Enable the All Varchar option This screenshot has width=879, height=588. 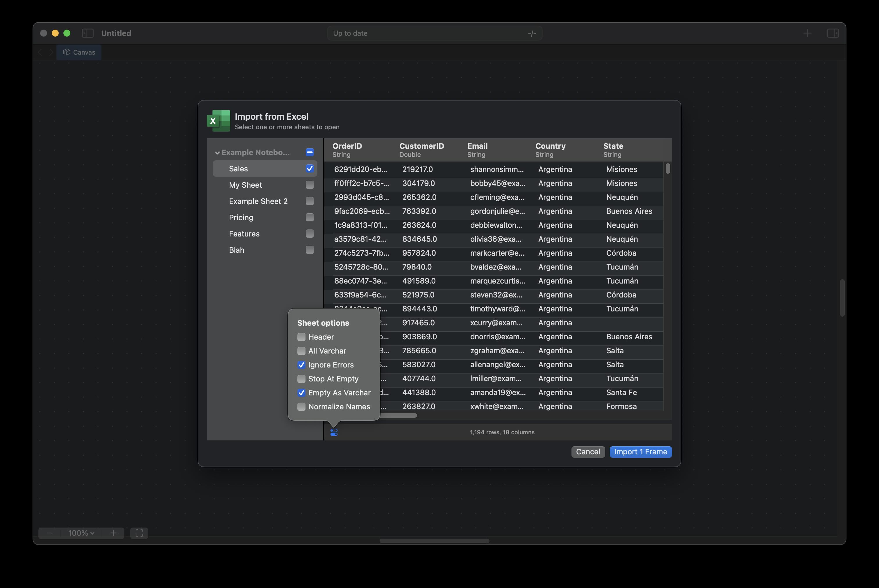click(301, 351)
